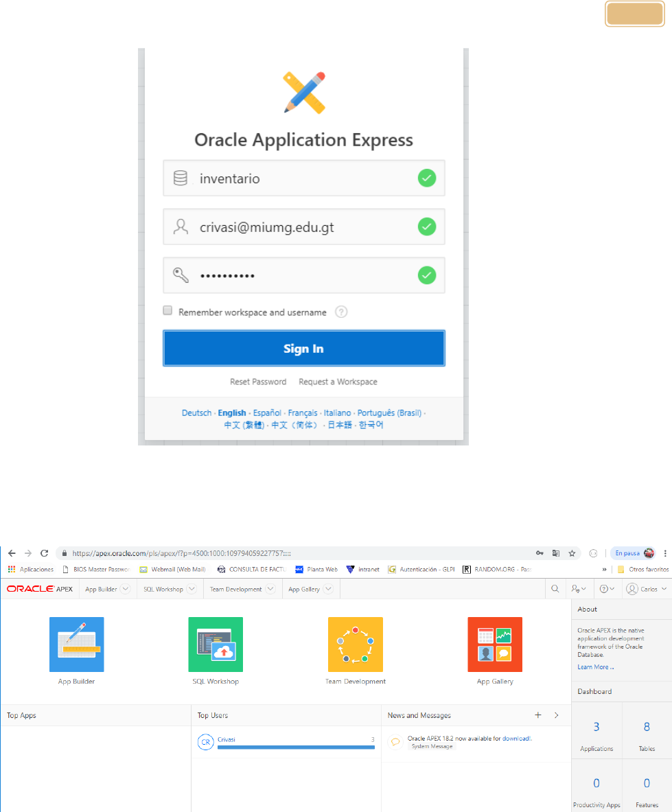Viewport: 672px width, 812px height.
Task: Open the Webmail (Web Mail) bookmark
Action: click(172, 569)
